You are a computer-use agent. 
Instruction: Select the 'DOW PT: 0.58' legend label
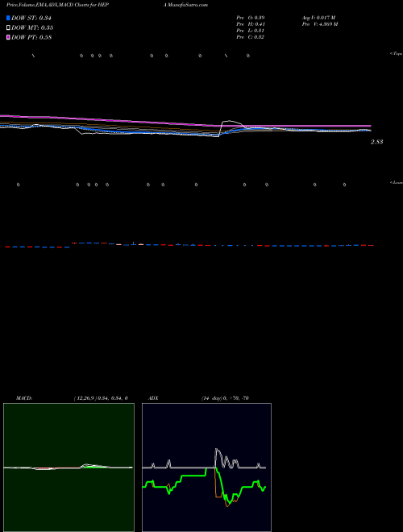(31, 37)
